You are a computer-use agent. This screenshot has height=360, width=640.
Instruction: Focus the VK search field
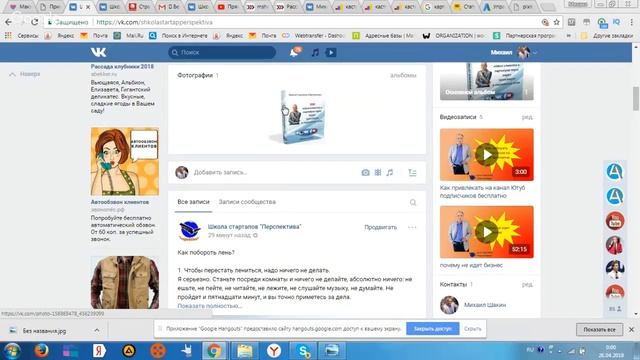[222, 52]
